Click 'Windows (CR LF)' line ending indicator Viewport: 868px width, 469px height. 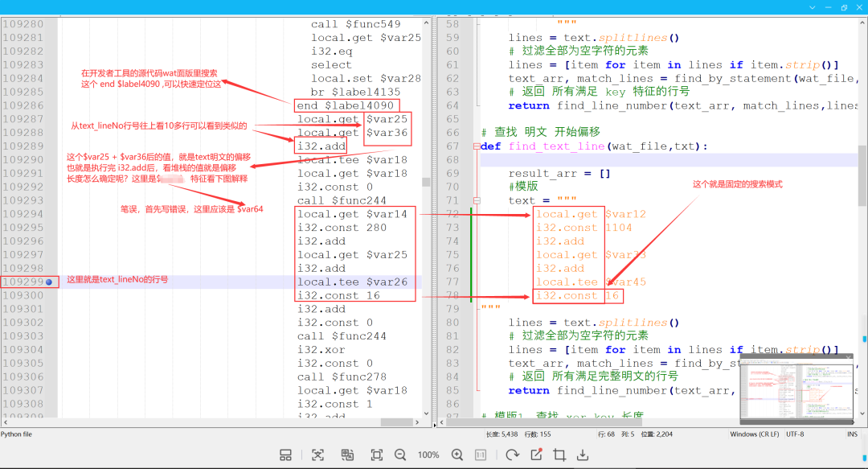(x=755, y=434)
